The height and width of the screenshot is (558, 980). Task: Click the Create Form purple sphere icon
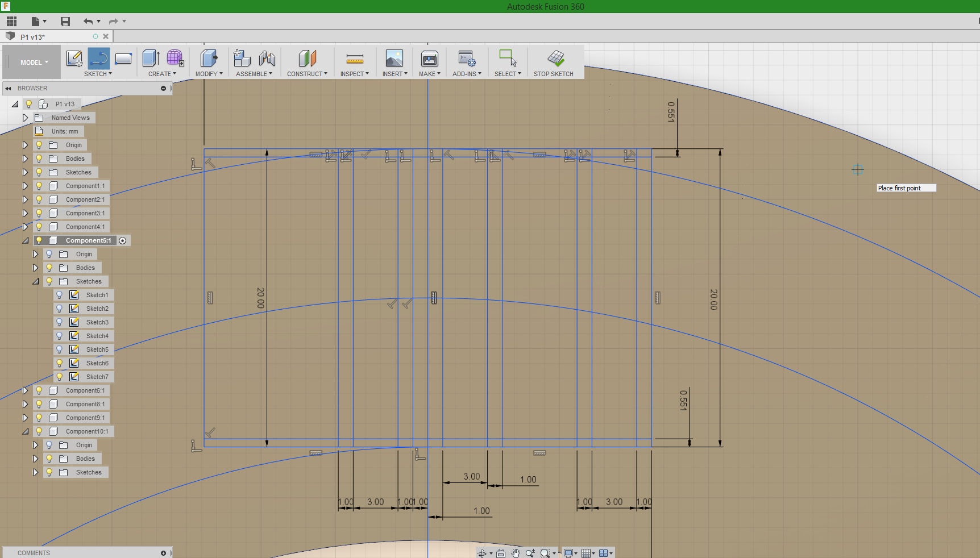(x=175, y=58)
